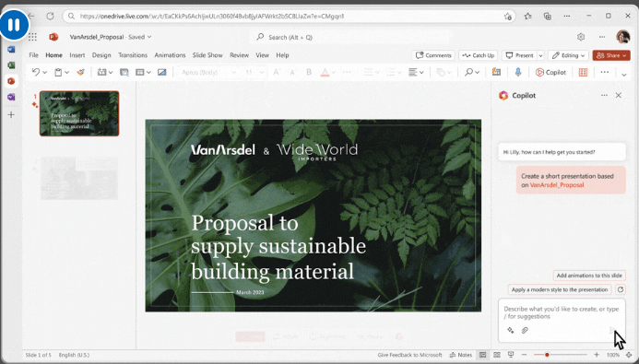Image resolution: width=639 pixels, height=364 pixels.
Task: Click the Present button
Action: point(519,55)
